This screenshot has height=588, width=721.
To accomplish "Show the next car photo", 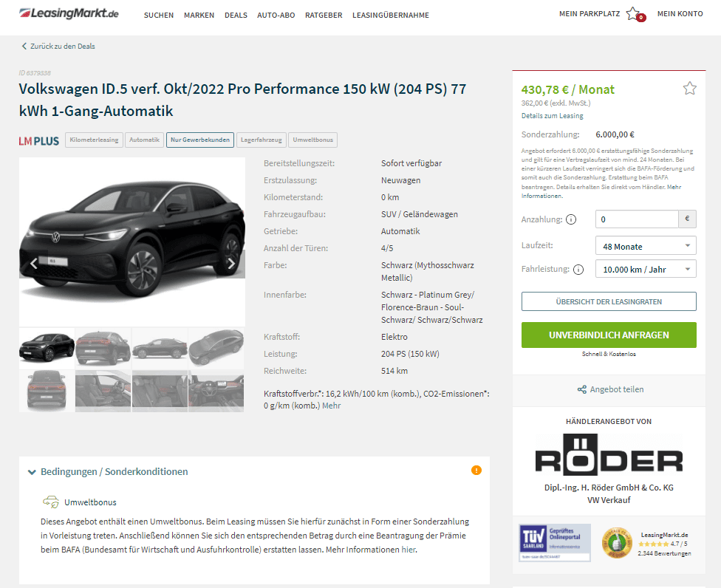I will click(231, 264).
